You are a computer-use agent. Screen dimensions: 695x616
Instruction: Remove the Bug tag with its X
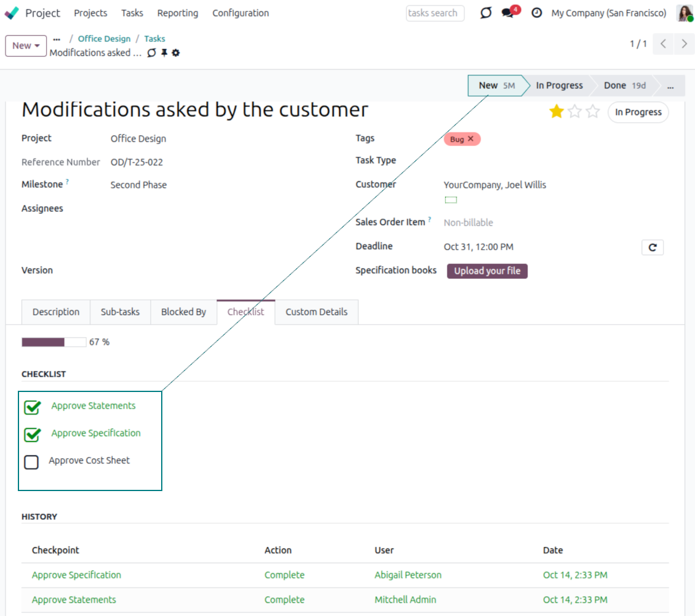click(x=471, y=139)
